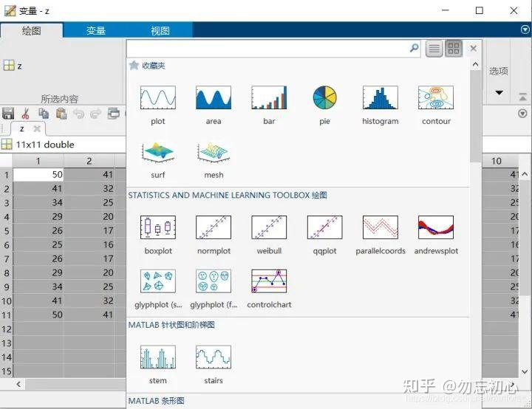
Task: Switch plot gallery to list view
Action: [x=434, y=49]
